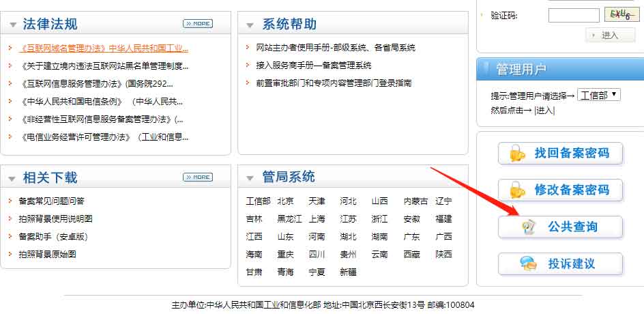This screenshot has width=644, height=314.
Task: Select 广东 province bureau link
Action: pyautogui.click(x=411, y=237)
